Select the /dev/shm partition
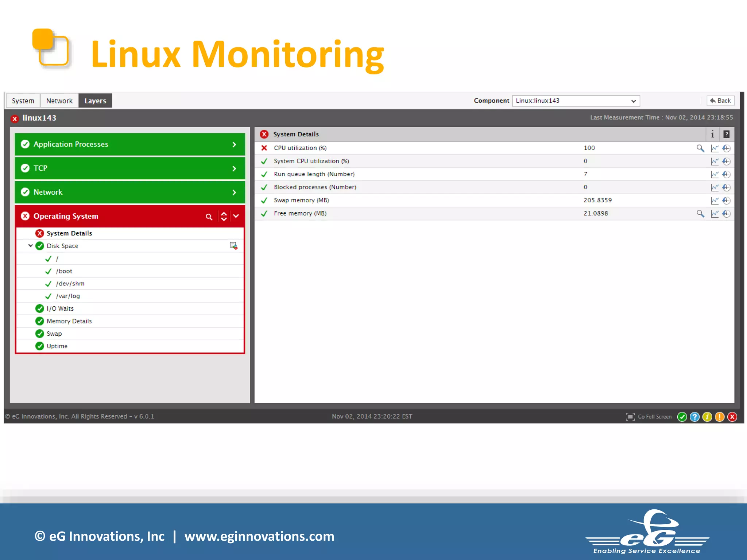Image resolution: width=747 pixels, height=560 pixels. tap(70, 284)
